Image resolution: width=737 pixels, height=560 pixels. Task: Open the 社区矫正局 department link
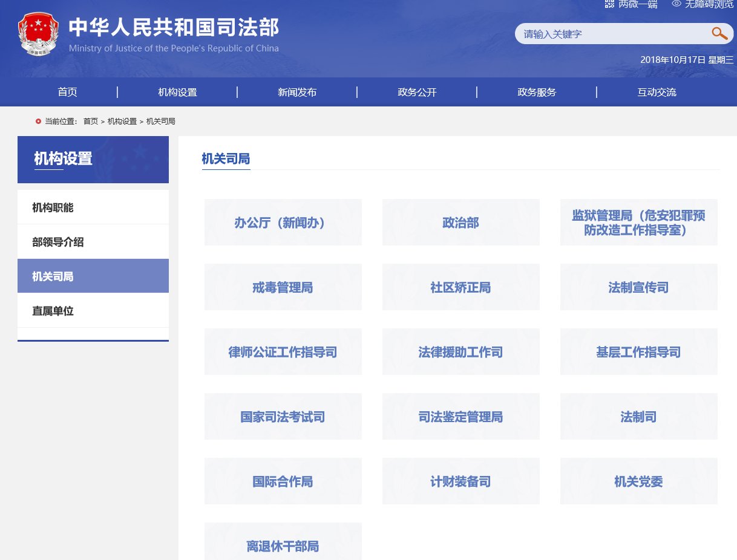point(460,287)
